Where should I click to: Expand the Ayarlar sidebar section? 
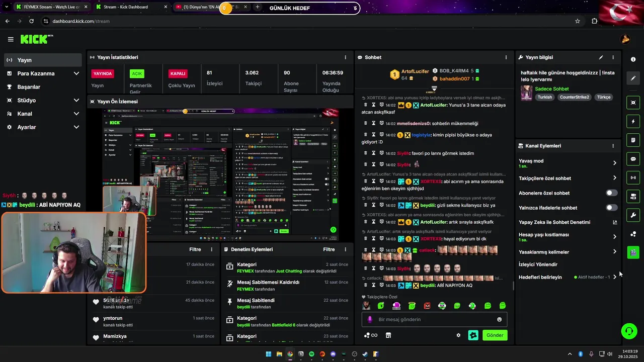click(76, 127)
